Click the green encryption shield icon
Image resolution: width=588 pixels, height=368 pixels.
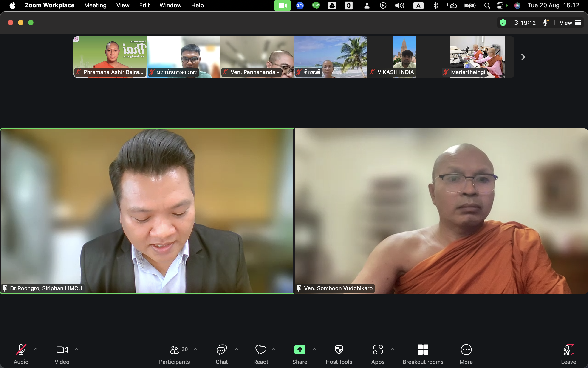[x=503, y=23]
